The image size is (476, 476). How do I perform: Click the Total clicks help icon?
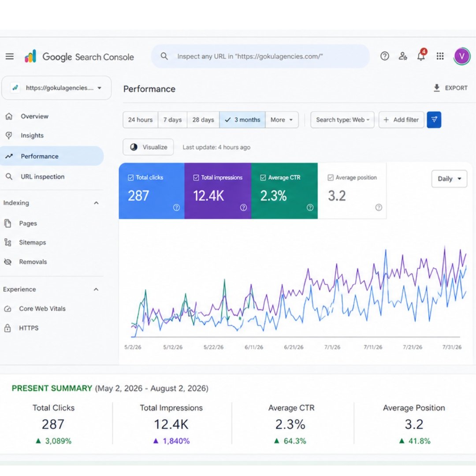pos(176,208)
